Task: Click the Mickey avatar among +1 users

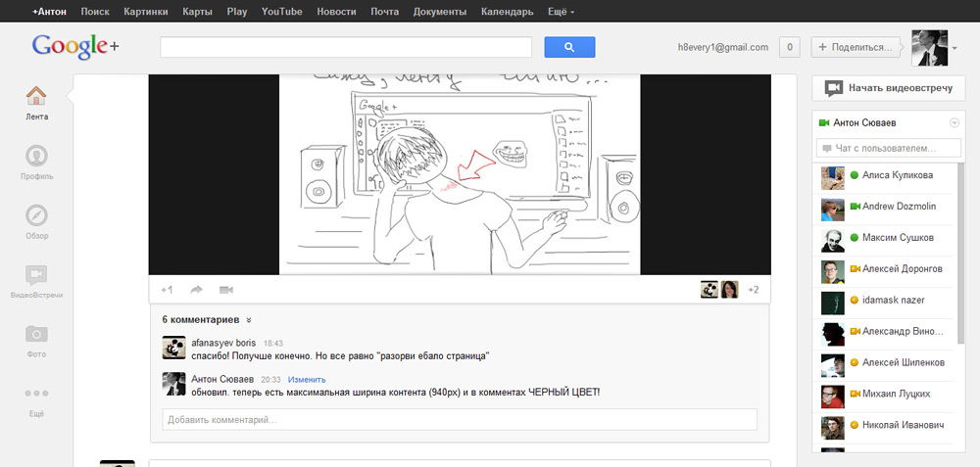Action: pos(710,290)
